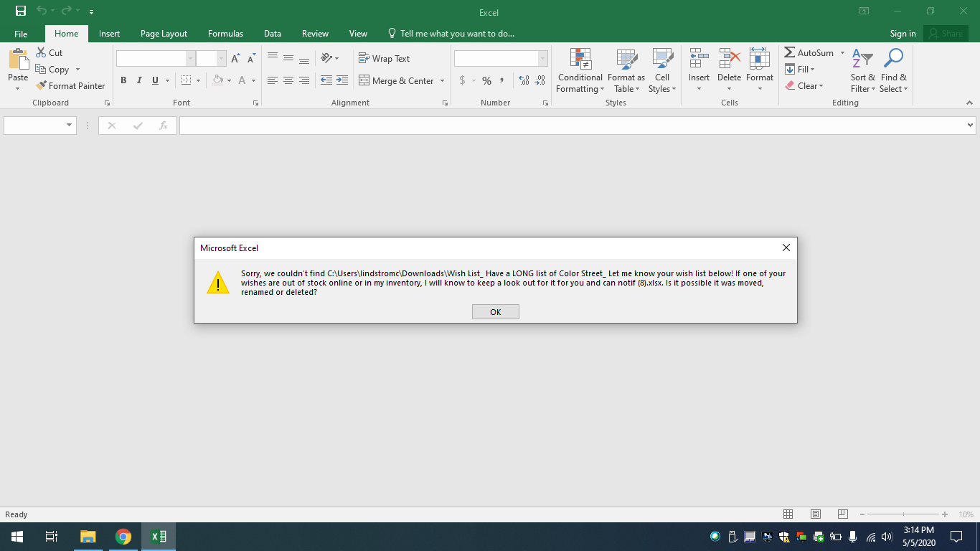This screenshot has width=980, height=551.
Task: Select the Percent Style icon
Action: pos(486,80)
